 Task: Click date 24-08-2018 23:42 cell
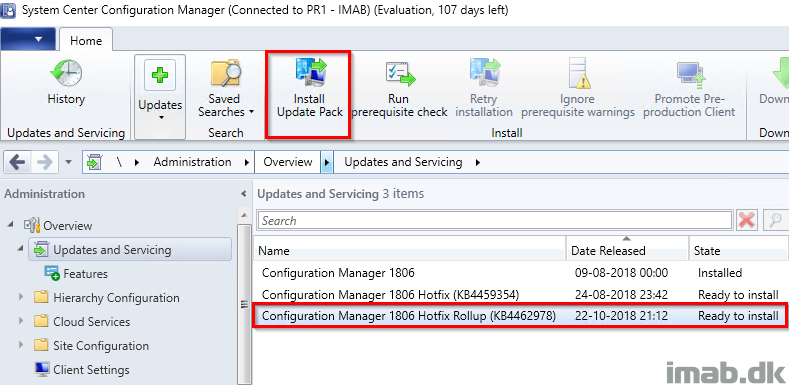[621, 294]
